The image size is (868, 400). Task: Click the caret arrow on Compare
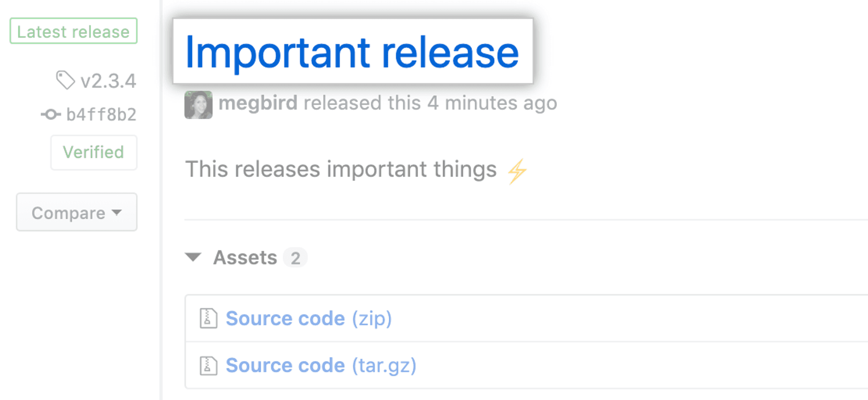[x=117, y=212]
